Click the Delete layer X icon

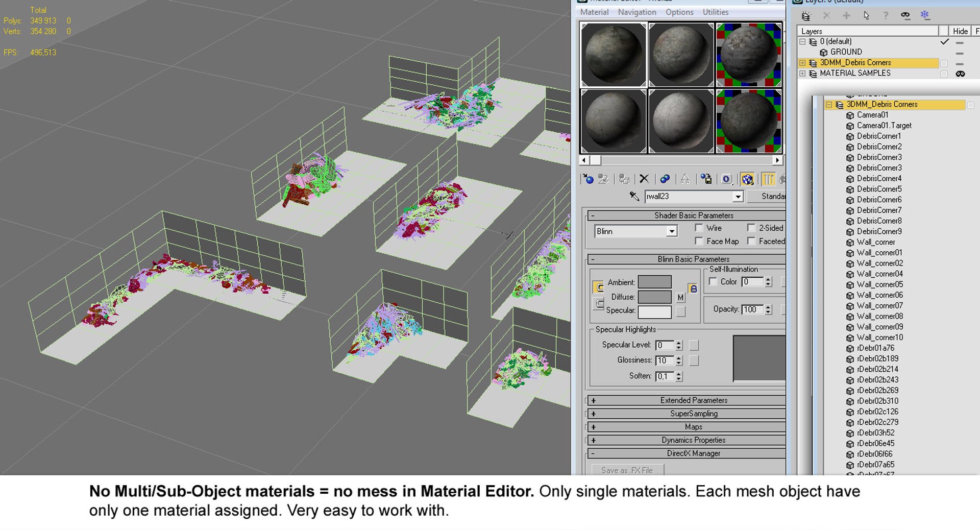[x=826, y=15]
